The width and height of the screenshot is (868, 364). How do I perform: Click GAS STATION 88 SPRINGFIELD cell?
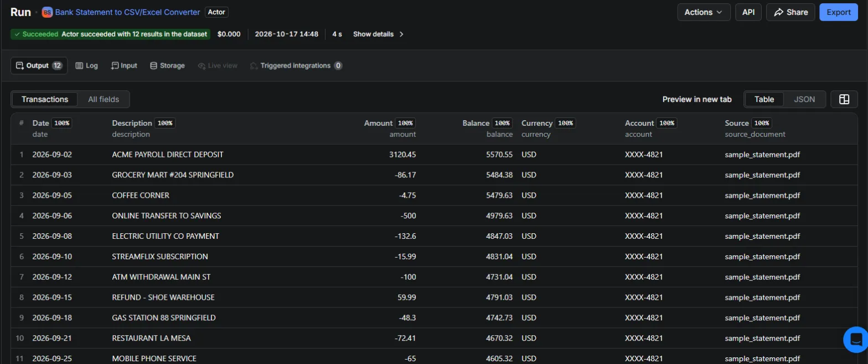(x=164, y=318)
